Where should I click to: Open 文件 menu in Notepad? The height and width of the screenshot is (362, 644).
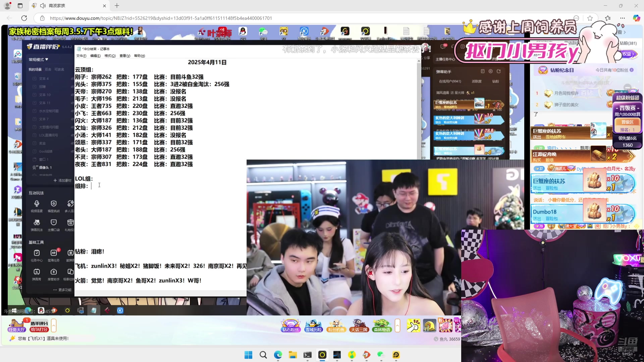(x=81, y=56)
